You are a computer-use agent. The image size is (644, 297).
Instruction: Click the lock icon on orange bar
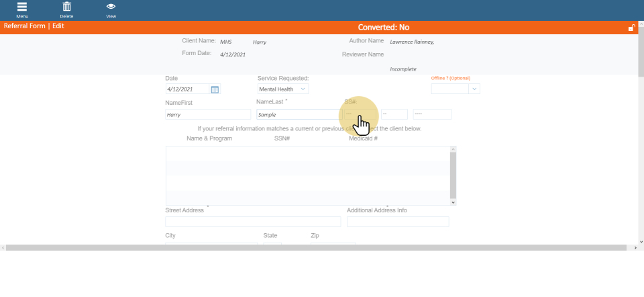click(631, 28)
